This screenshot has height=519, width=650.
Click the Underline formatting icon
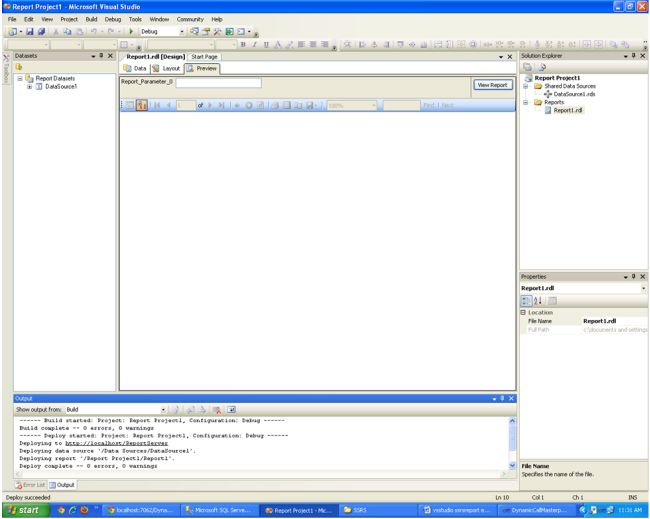point(266,44)
